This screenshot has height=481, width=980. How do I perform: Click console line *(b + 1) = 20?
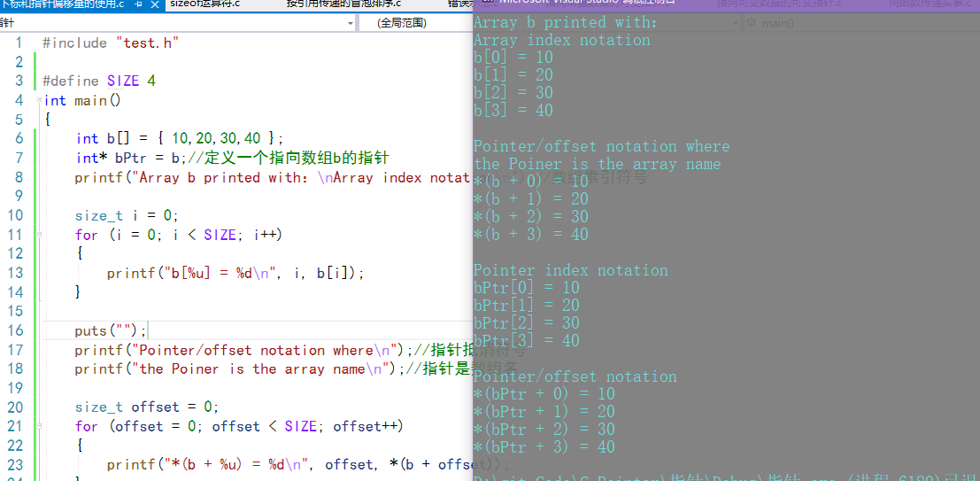click(x=530, y=199)
